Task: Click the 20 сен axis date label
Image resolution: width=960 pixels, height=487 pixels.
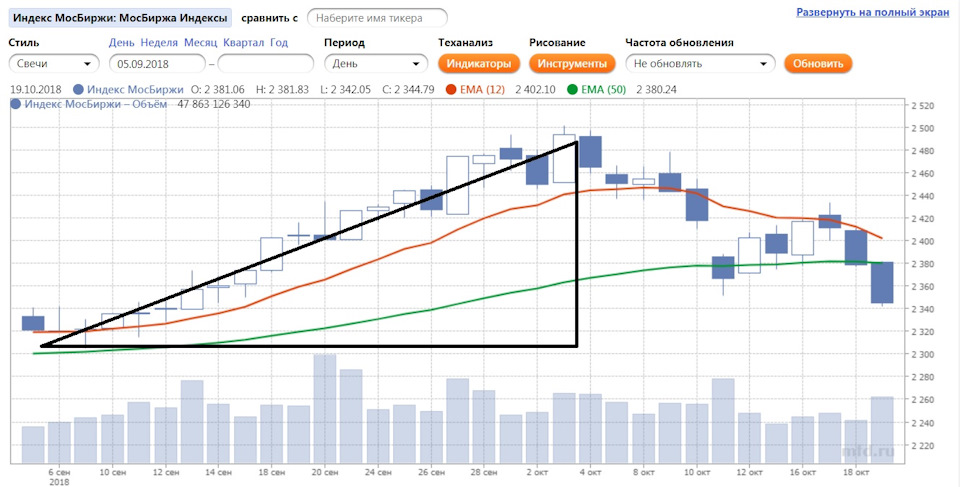Action: click(325, 472)
